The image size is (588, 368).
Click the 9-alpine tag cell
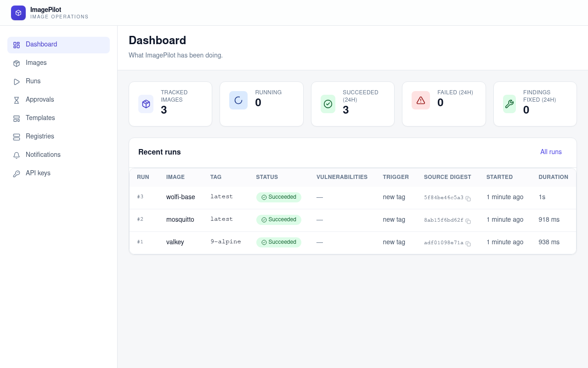coord(226,242)
